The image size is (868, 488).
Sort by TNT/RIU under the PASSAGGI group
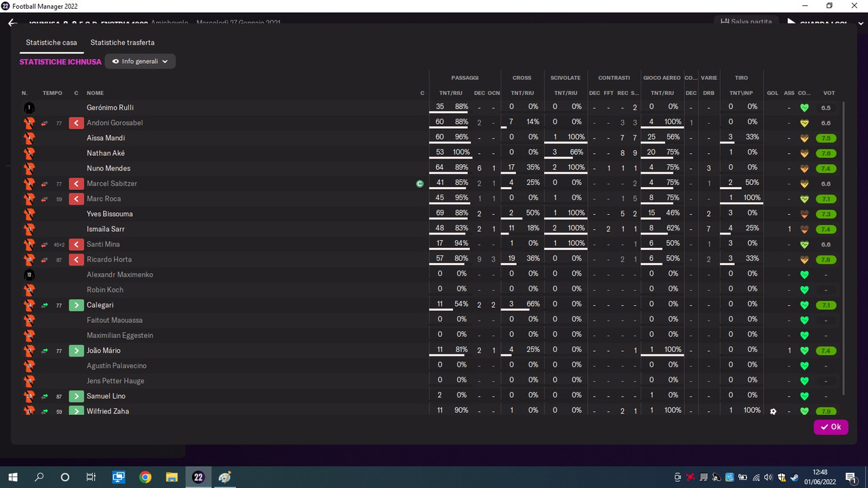[x=452, y=93]
